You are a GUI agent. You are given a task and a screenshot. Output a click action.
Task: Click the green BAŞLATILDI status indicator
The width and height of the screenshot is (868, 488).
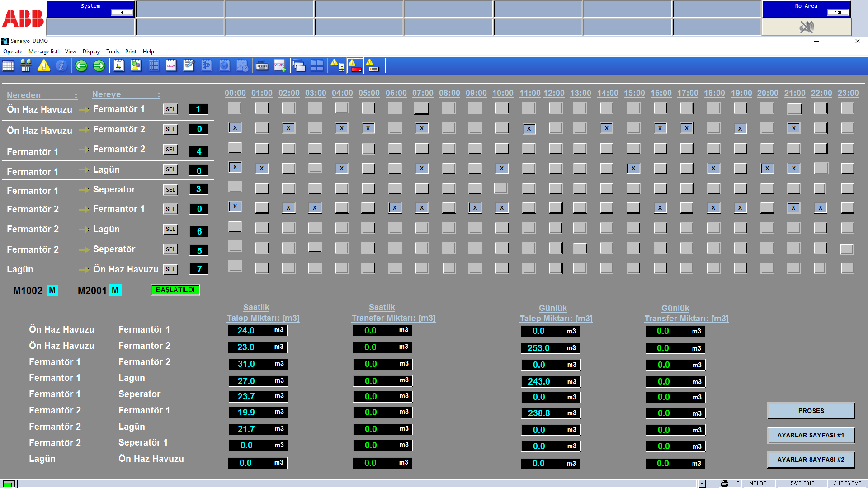(175, 290)
